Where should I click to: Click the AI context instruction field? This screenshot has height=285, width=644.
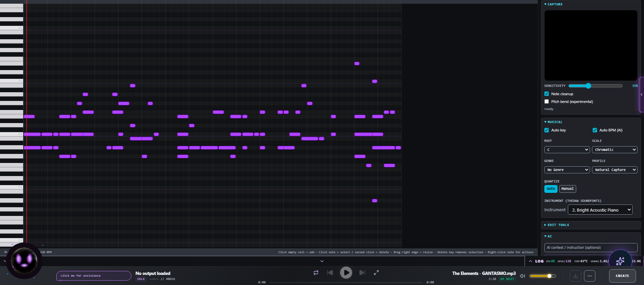click(591, 247)
